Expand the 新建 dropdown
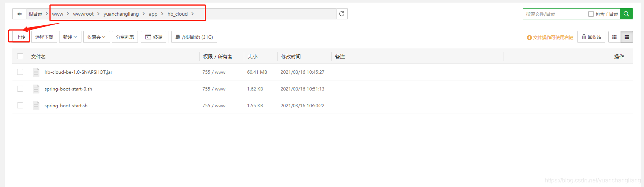Screen dimensions: 644x187 (70, 37)
